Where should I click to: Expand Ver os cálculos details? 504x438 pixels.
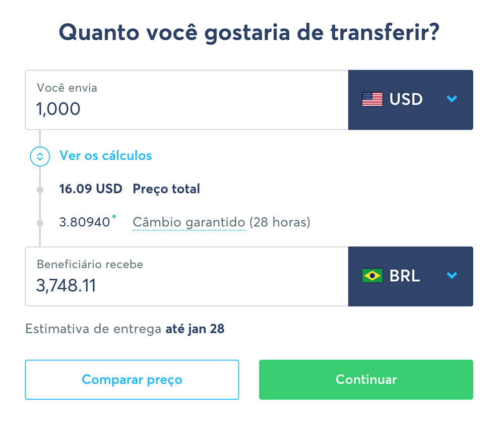(x=105, y=156)
